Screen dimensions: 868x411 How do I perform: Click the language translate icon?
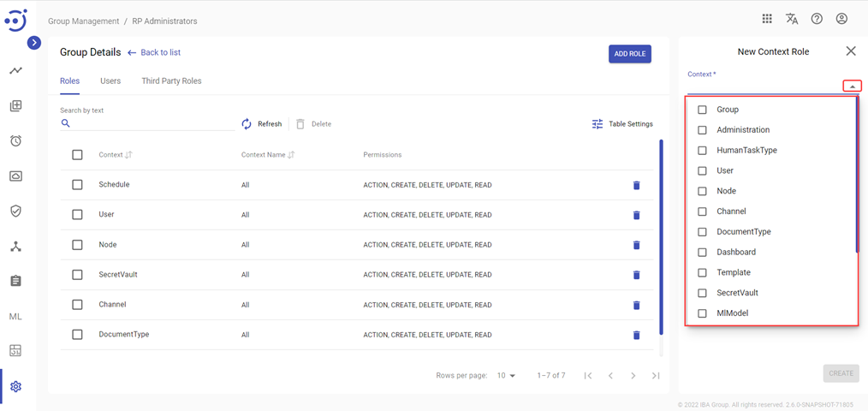click(x=792, y=19)
